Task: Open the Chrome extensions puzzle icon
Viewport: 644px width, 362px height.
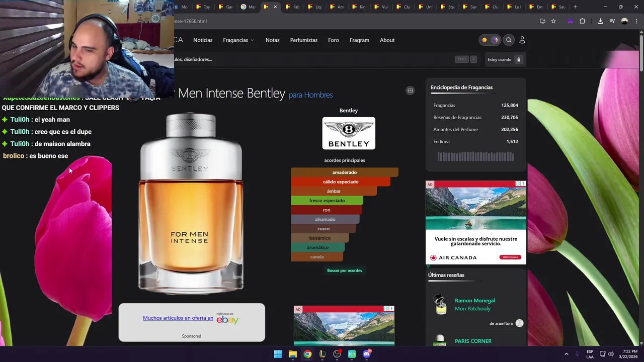Action: tap(582, 21)
